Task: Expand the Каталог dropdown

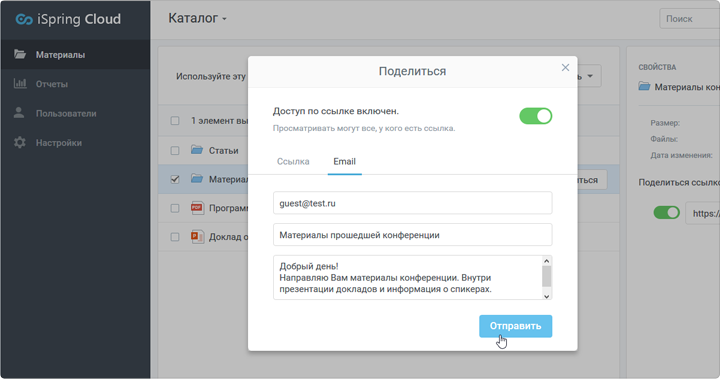Action: pos(197,18)
